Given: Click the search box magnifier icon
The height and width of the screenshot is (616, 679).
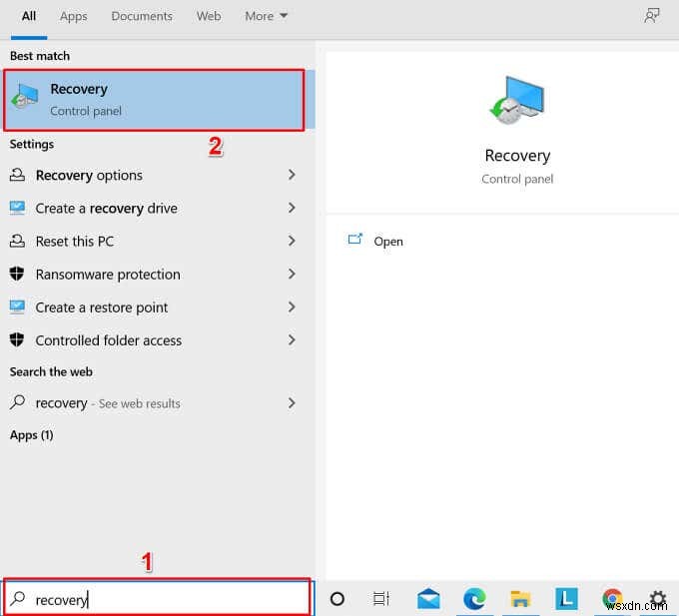Looking at the screenshot, I should click(x=18, y=599).
